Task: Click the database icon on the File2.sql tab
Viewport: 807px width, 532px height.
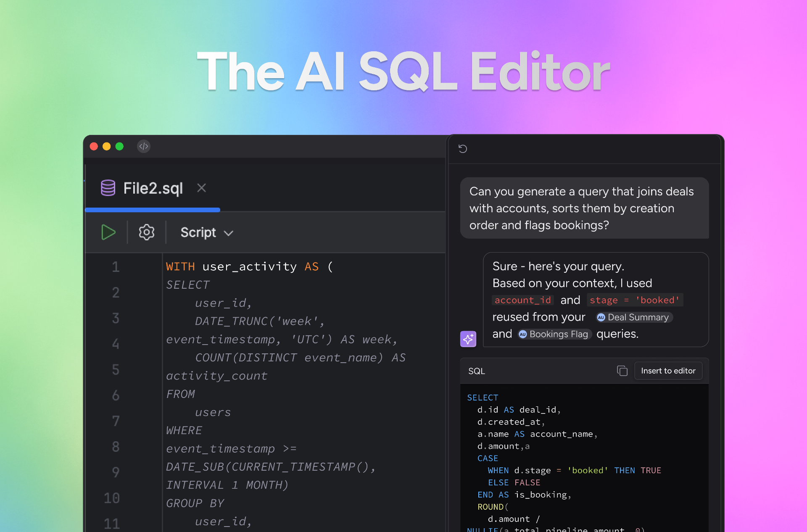Action: tap(108, 188)
